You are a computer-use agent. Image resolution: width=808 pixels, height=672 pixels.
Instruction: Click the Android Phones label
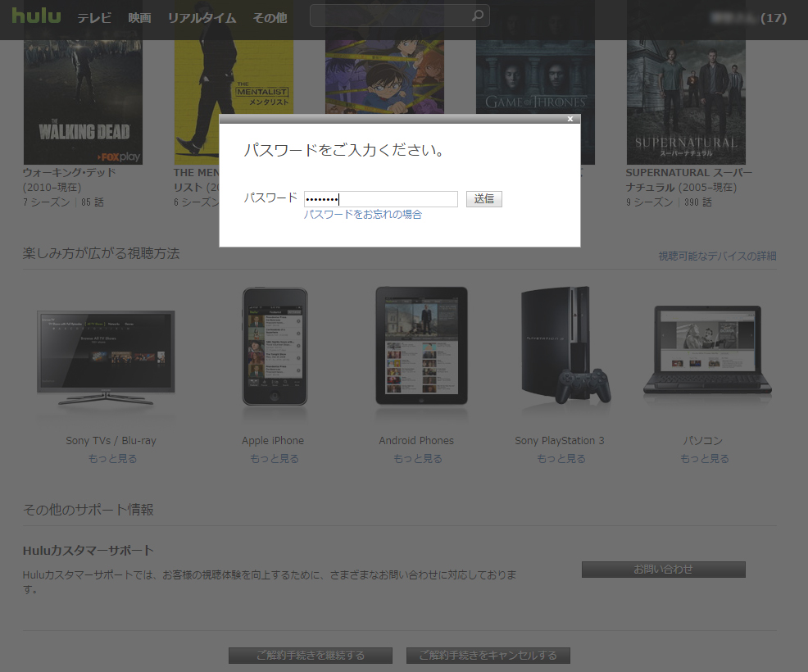416,441
